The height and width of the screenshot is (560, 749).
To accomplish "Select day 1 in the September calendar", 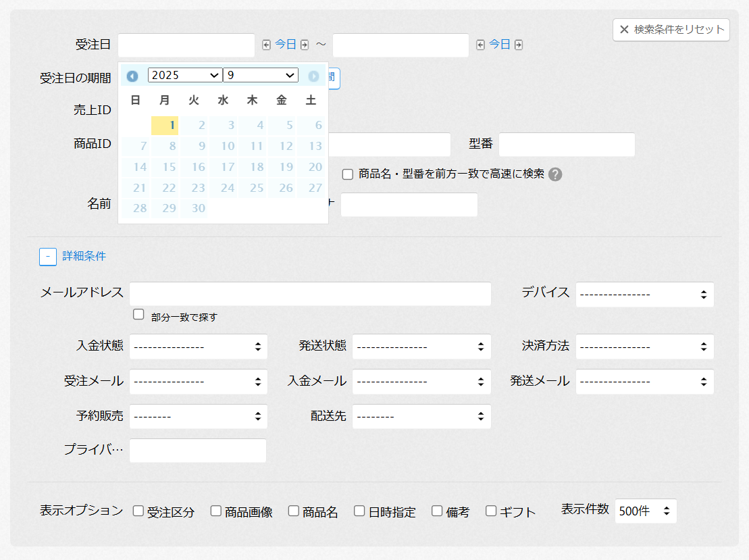I will (165, 125).
